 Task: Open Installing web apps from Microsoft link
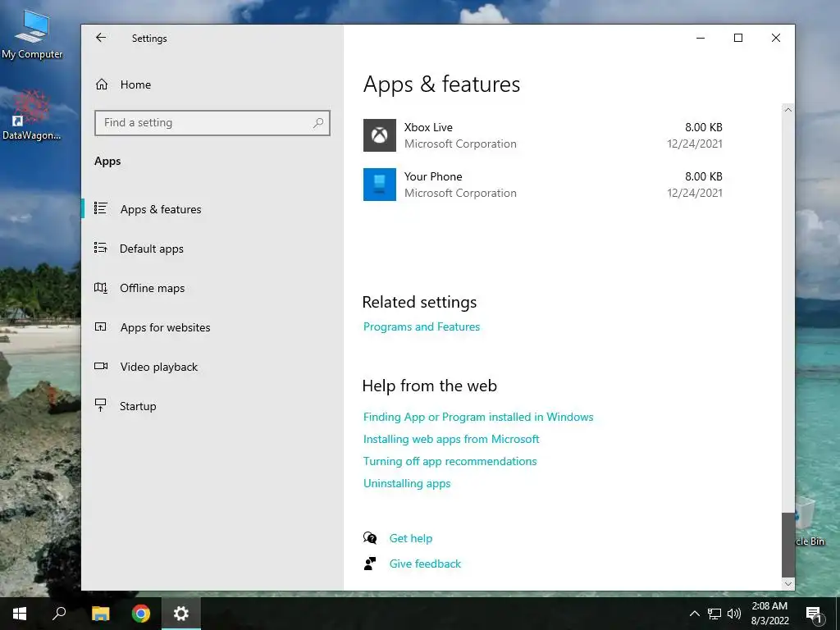451,440
